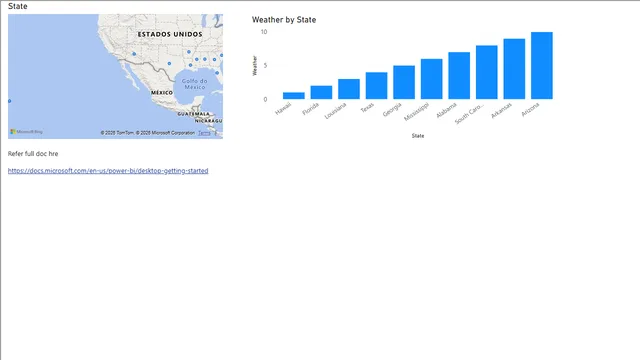This screenshot has width=640, height=360.
Task: Select the South Caro... bar in the chart
Action: pyautogui.click(x=487, y=72)
